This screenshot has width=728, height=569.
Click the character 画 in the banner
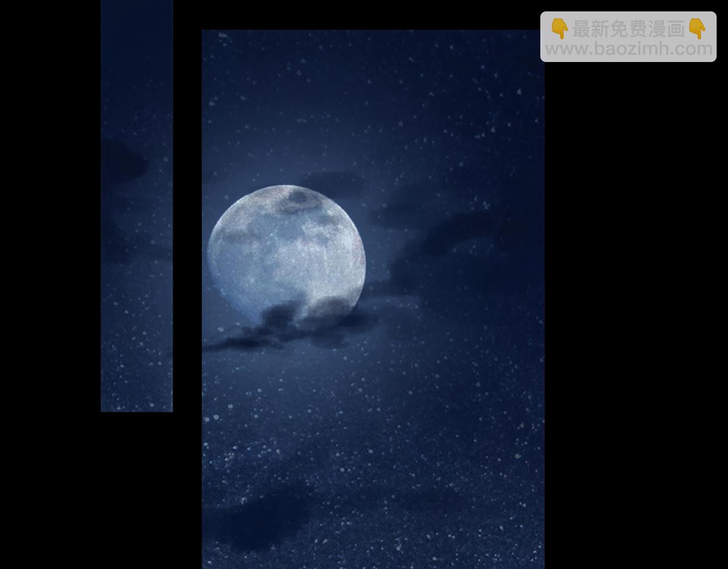[x=676, y=29]
